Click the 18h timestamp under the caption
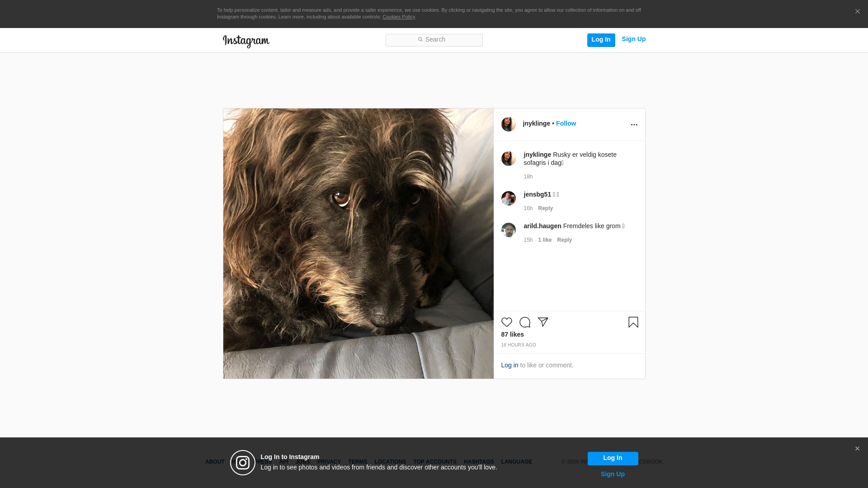This screenshot has height=488, width=868. coord(528,177)
